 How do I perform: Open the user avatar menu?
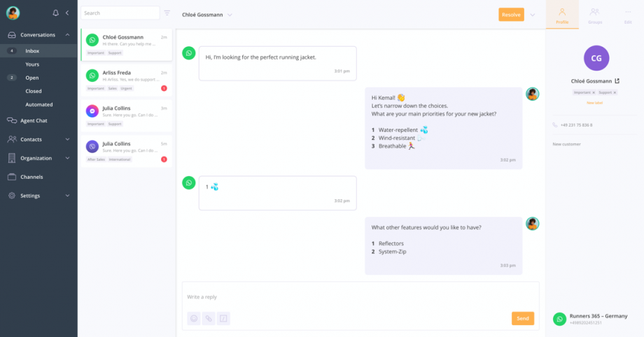pyautogui.click(x=13, y=13)
